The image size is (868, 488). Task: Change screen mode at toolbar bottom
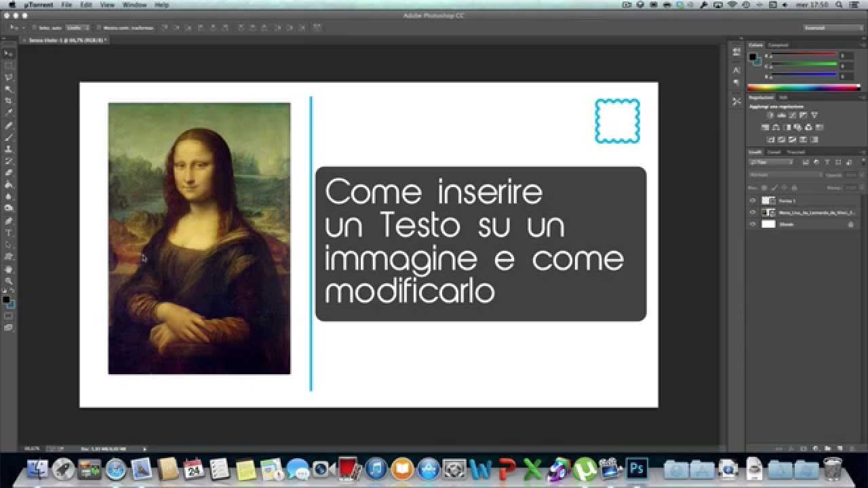tap(9, 327)
